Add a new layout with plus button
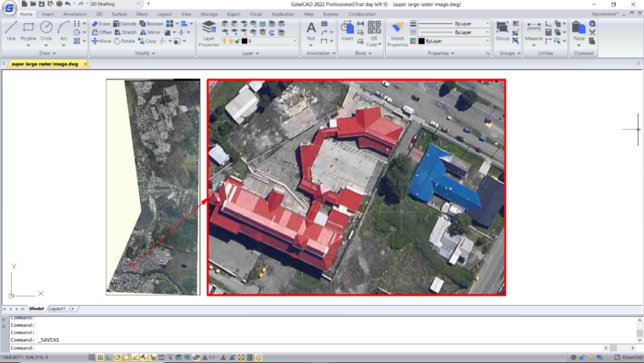Image resolution: width=644 pixels, height=363 pixels. [73, 308]
